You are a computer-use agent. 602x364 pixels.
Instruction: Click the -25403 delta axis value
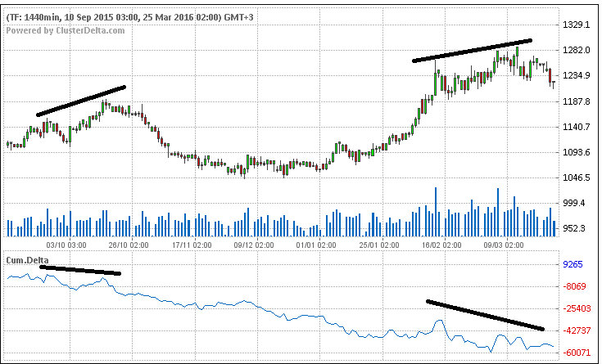click(x=577, y=308)
